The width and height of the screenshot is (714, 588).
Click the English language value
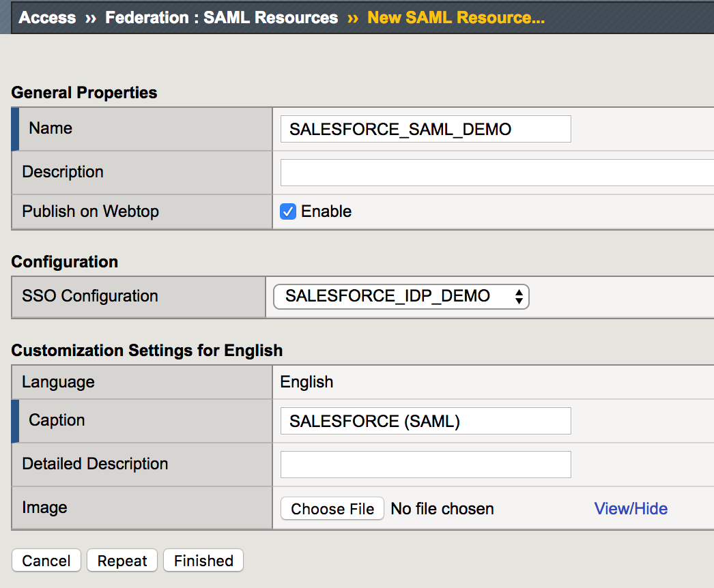(x=306, y=382)
